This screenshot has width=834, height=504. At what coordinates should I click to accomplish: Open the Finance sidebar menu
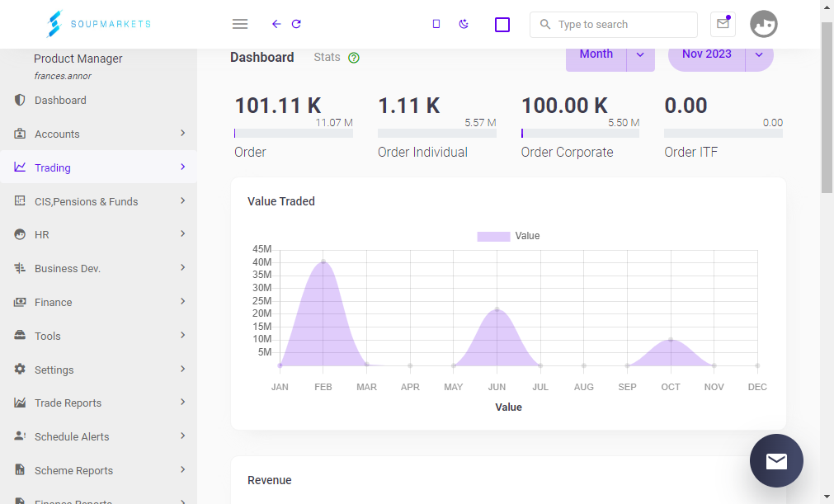[98, 302]
